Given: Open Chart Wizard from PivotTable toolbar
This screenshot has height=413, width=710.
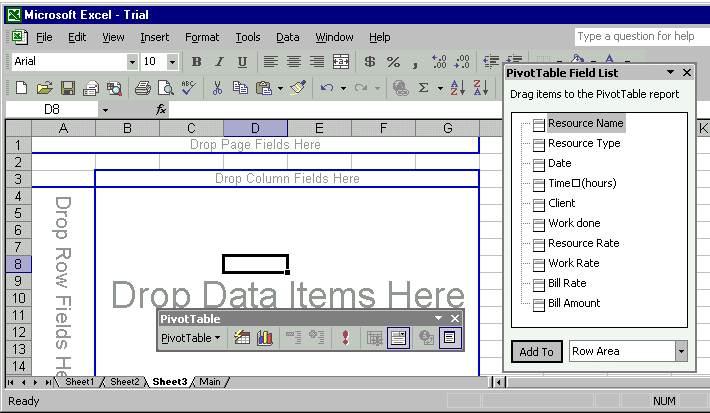Looking at the screenshot, I should (266, 338).
